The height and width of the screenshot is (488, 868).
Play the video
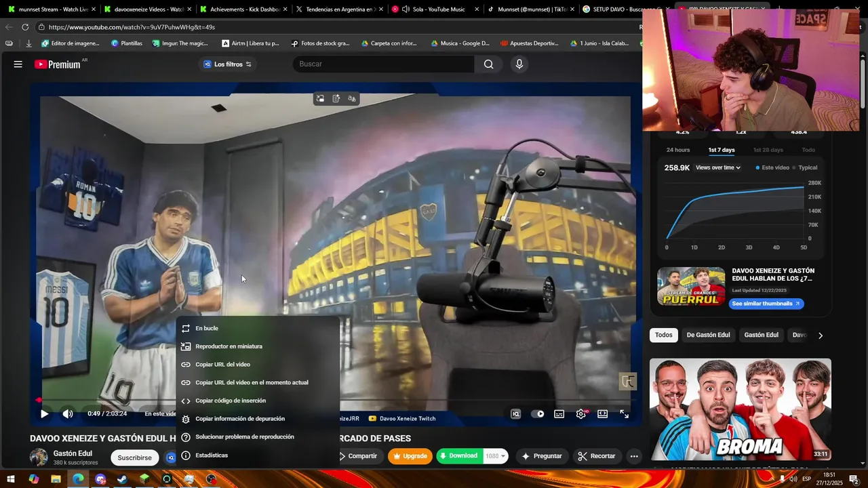pos(45,413)
